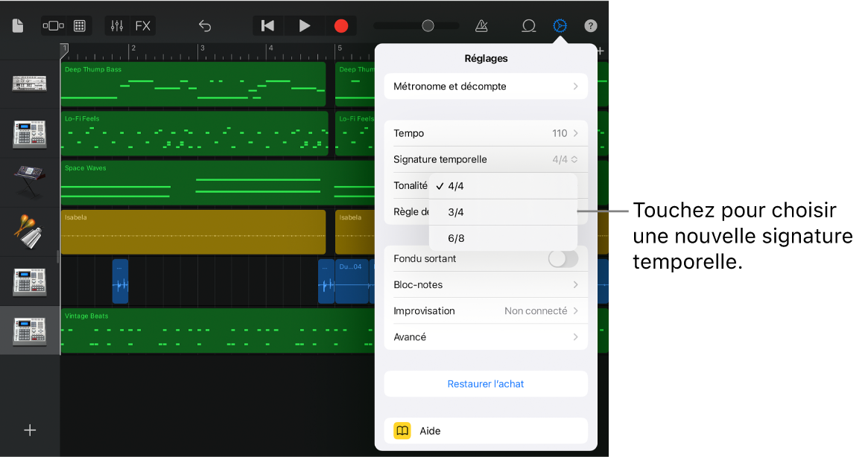Open My Songs browser document icon
Image resolution: width=868 pixels, height=457 pixels.
tap(18, 26)
